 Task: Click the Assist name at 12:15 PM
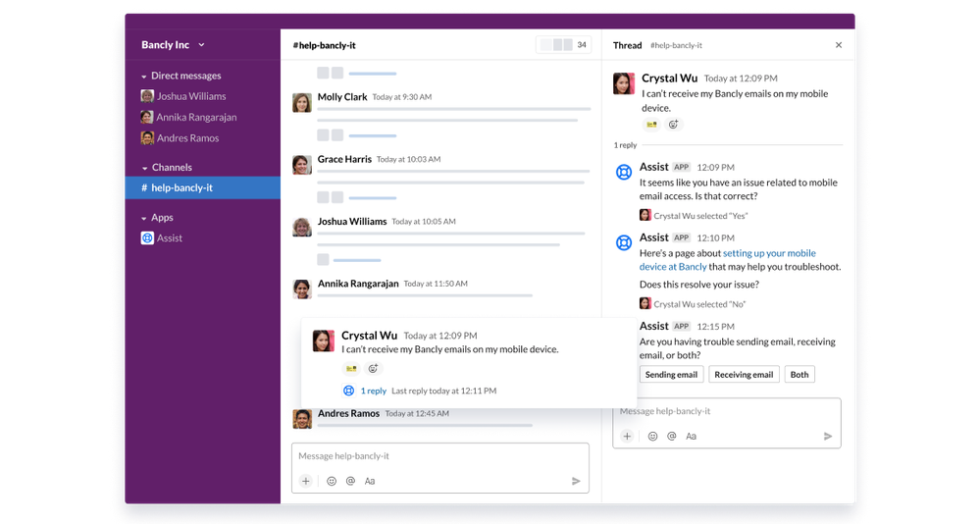(653, 327)
